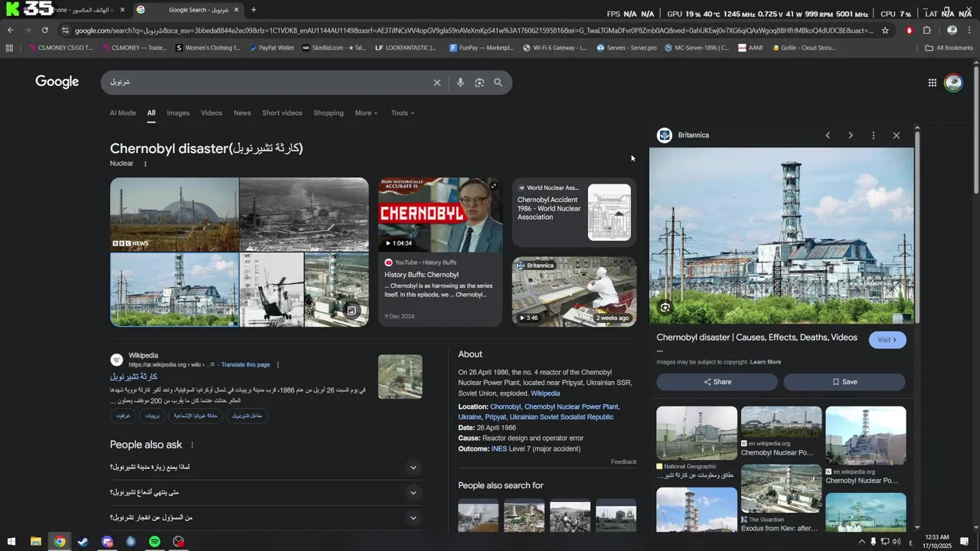This screenshot has width=980, height=551.
Task: Open the All Bookmarks folder
Action: pos(949,47)
